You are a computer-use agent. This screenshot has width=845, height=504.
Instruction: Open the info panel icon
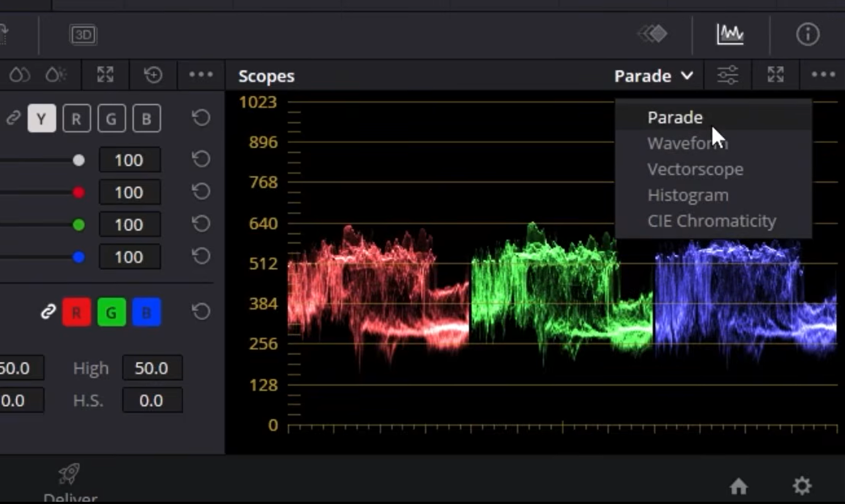pos(807,35)
